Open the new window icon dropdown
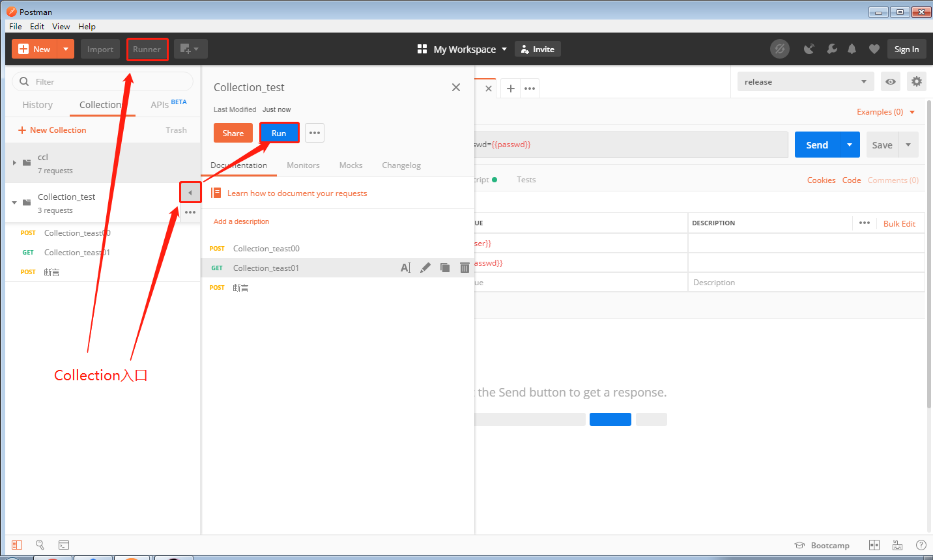 pyautogui.click(x=190, y=49)
